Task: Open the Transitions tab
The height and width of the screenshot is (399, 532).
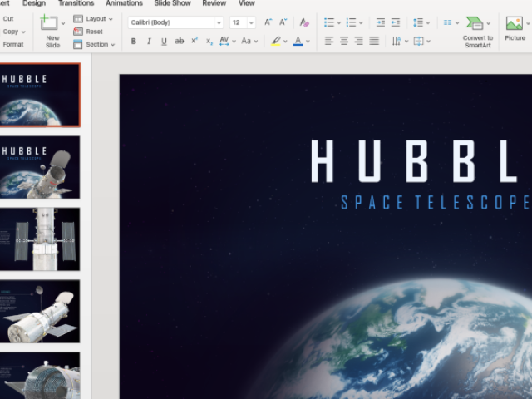Action: [x=76, y=3]
